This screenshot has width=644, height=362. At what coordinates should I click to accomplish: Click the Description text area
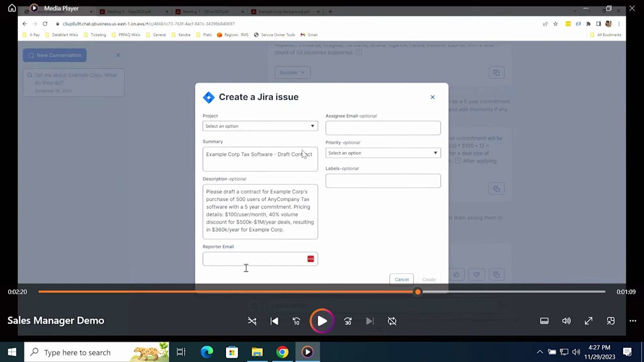[260, 212]
